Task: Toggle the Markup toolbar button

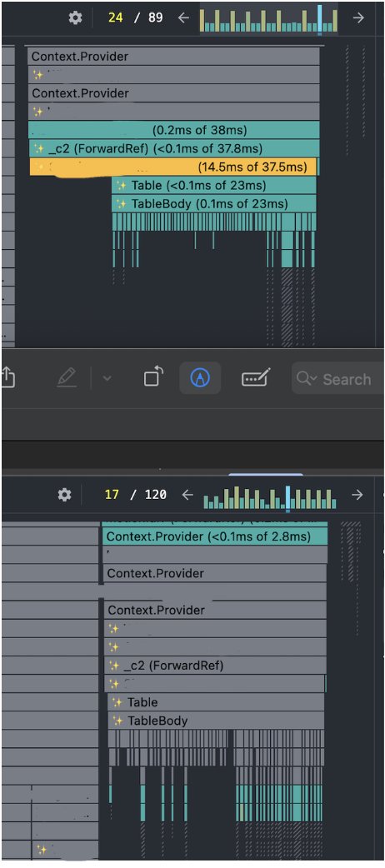Action: tap(200, 378)
